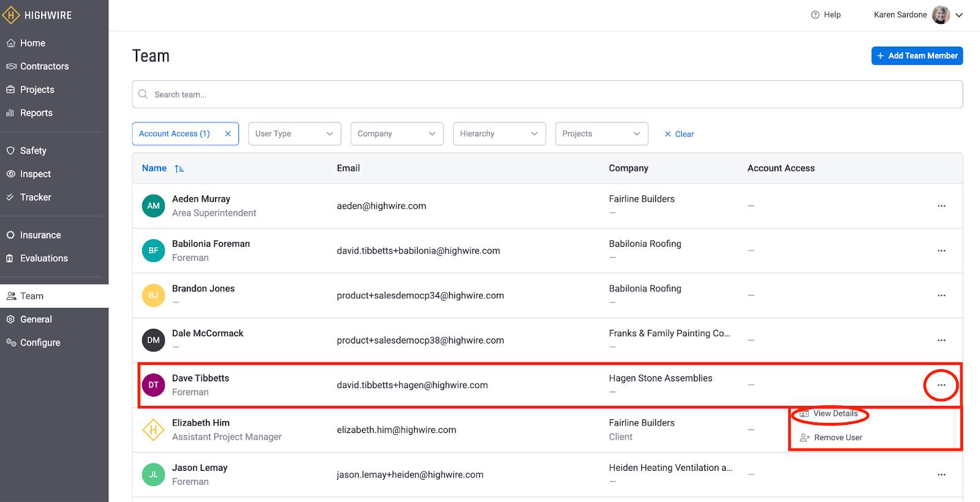Click the Account Access column header
The height and width of the screenshot is (502, 980).
[781, 168]
